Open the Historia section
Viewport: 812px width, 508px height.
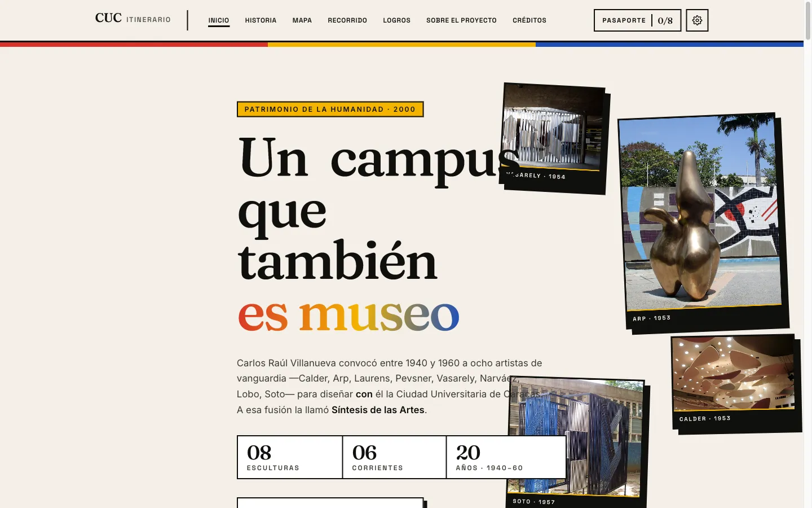(261, 20)
